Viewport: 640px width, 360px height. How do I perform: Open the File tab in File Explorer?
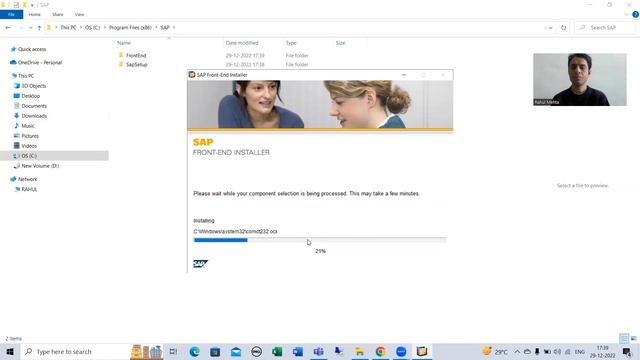point(11,14)
